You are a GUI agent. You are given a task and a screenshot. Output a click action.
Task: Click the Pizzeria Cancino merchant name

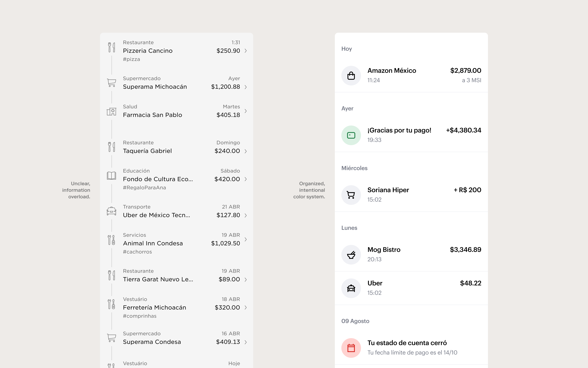coord(148,51)
